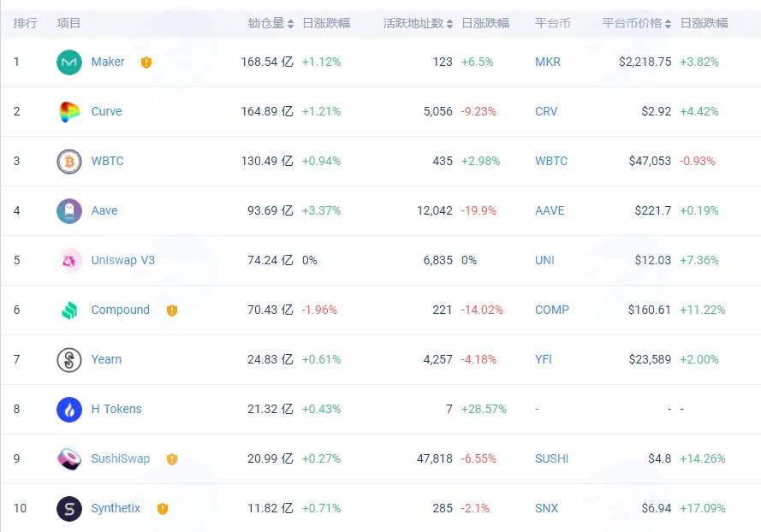Open the WBTC project link

tap(107, 161)
